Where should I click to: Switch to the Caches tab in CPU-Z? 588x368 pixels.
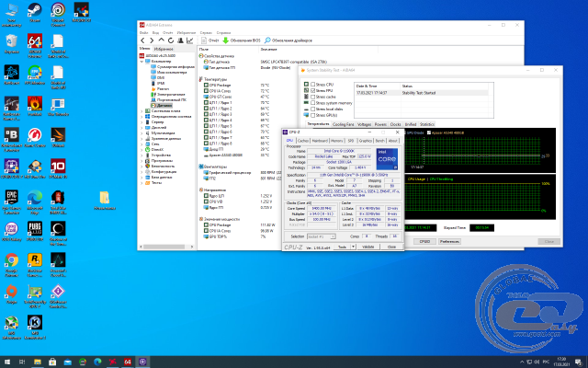point(303,141)
